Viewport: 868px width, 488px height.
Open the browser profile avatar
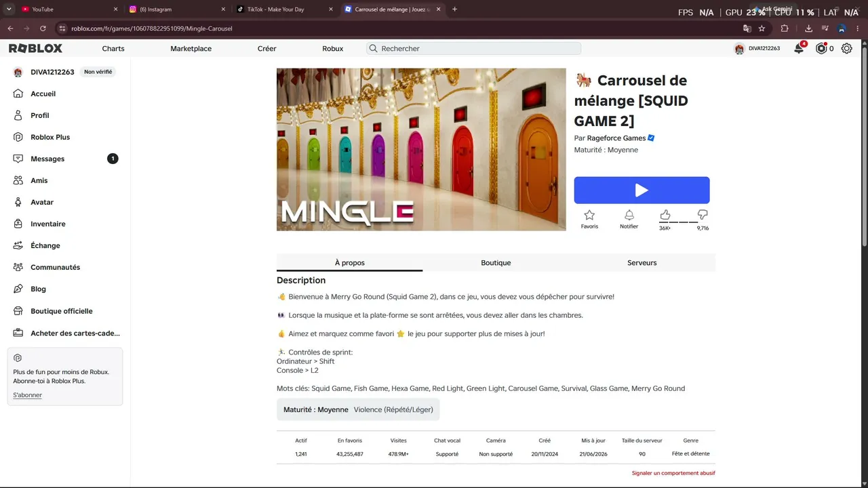[x=842, y=28]
